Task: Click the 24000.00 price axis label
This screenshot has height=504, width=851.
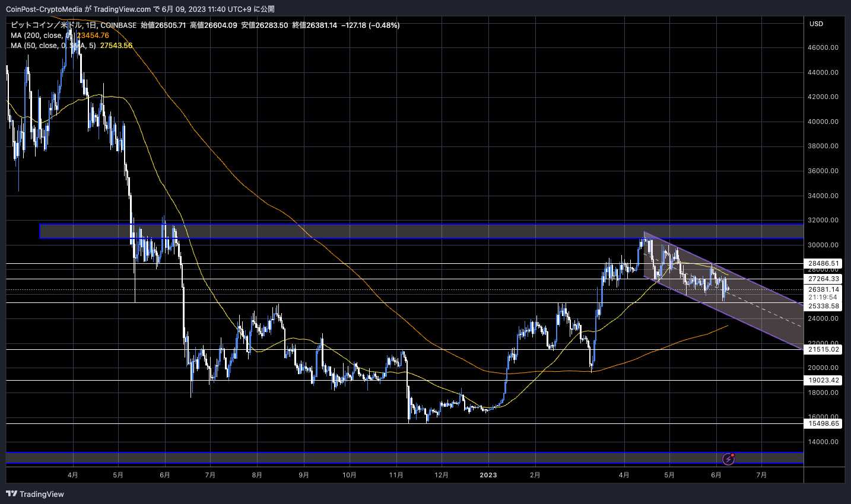Action: pos(824,318)
